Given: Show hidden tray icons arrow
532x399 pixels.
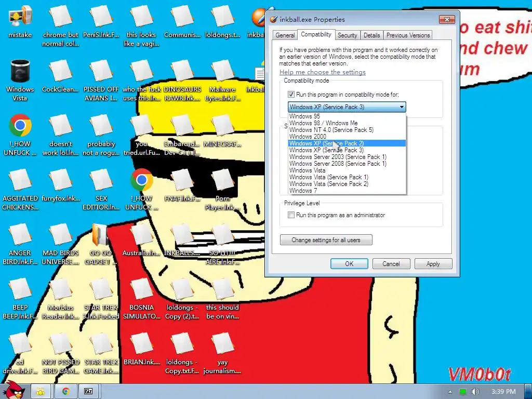Looking at the screenshot, I should click(x=450, y=392).
